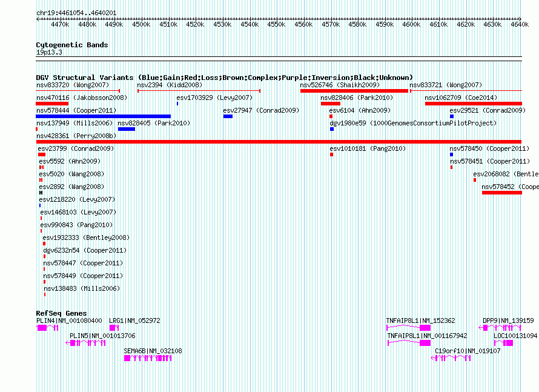Open variant esv2892 (Wang2008) label

click(71, 187)
